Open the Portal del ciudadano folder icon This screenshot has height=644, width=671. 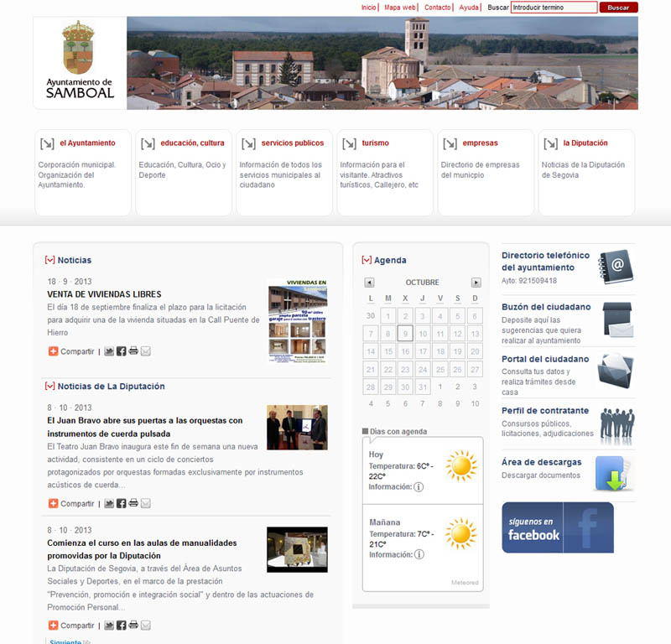coord(616,371)
